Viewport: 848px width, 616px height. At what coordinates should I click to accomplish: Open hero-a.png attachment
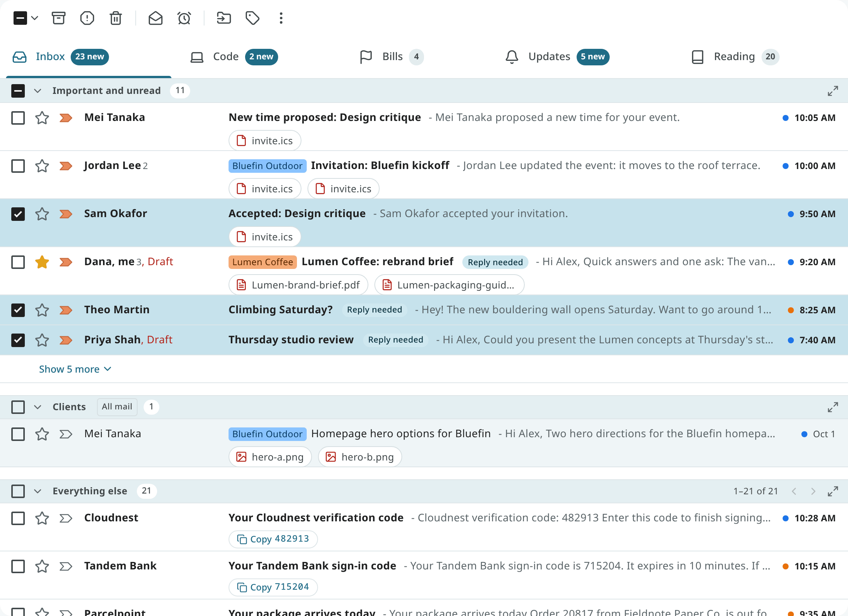pos(270,457)
